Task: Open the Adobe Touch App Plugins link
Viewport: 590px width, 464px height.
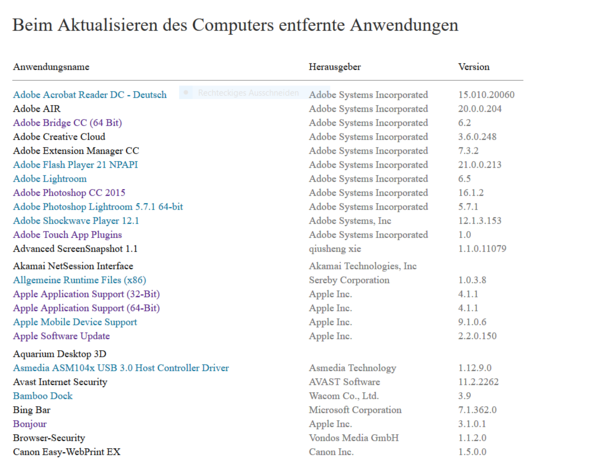Action: (x=67, y=234)
